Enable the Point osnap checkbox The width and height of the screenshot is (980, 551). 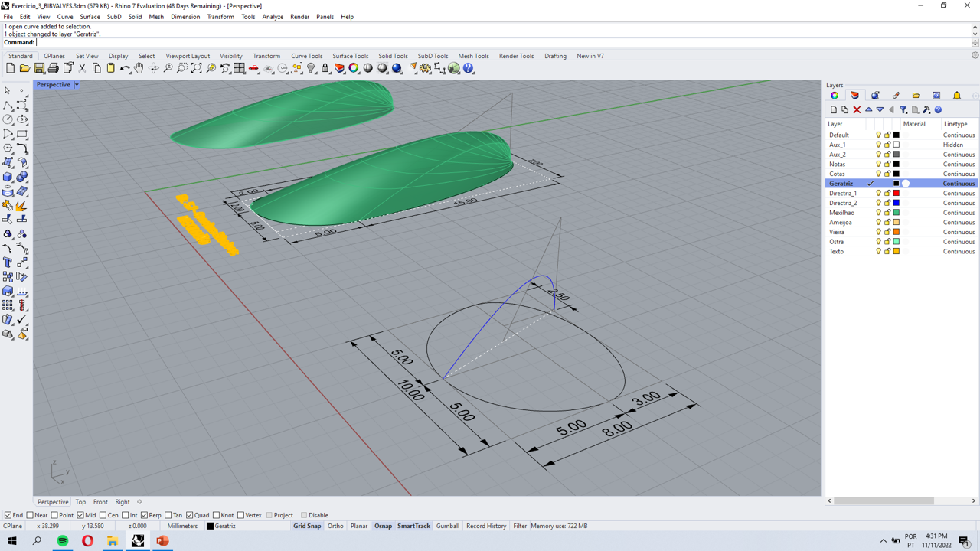pos(54,515)
